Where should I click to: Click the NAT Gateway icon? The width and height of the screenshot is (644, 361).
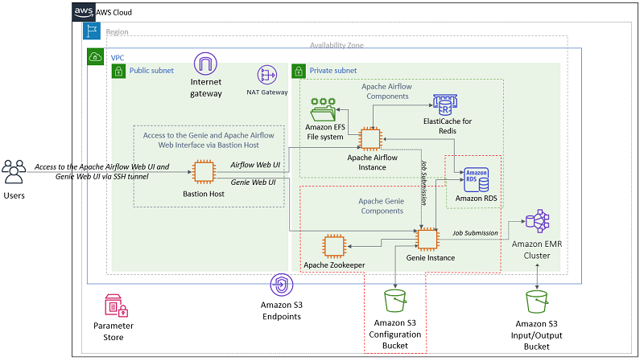point(267,75)
